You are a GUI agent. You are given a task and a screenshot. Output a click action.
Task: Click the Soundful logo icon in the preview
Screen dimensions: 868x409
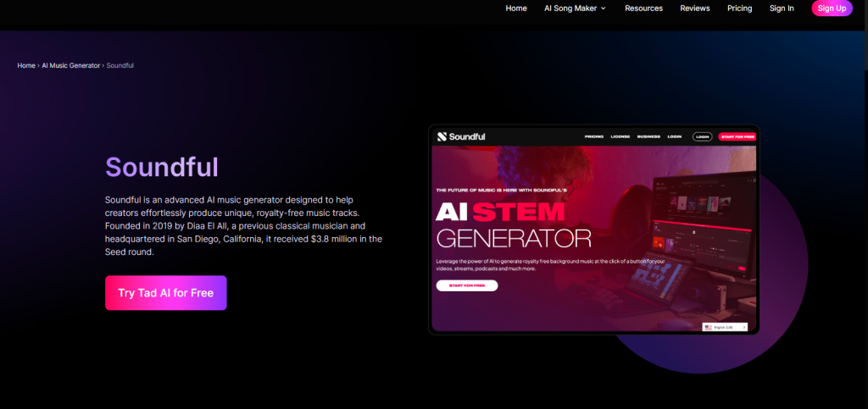pyautogui.click(x=442, y=136)
